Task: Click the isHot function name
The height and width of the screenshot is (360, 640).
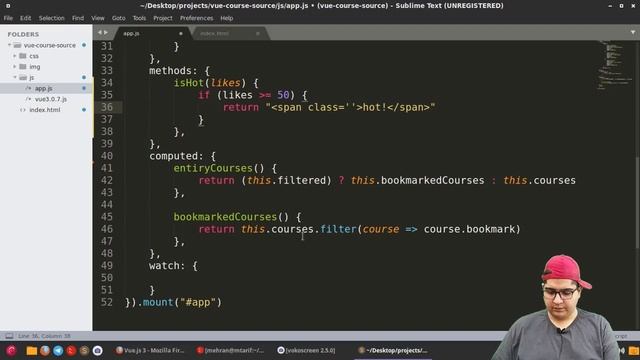Action: pyautogui.click(x=189, y=83)
